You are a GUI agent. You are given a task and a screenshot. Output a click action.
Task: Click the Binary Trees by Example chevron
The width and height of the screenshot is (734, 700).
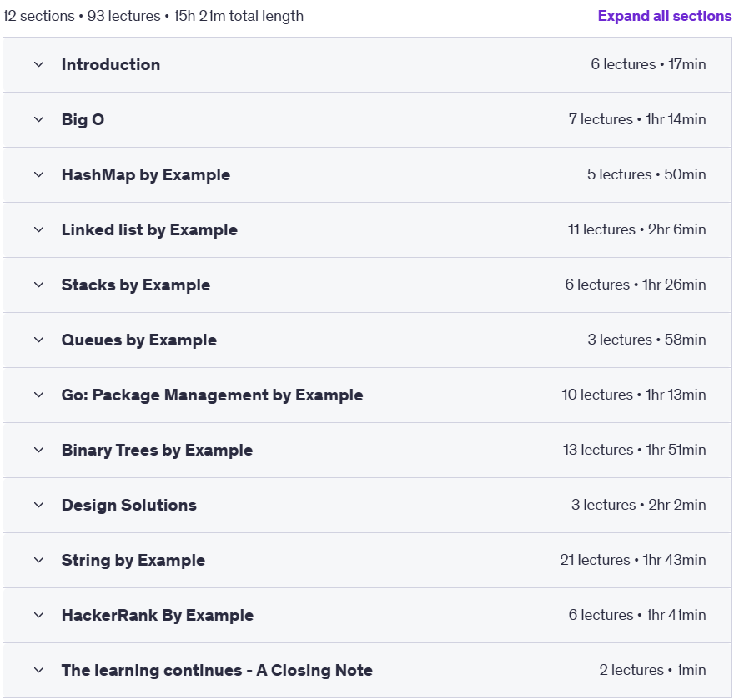(39, 450)
